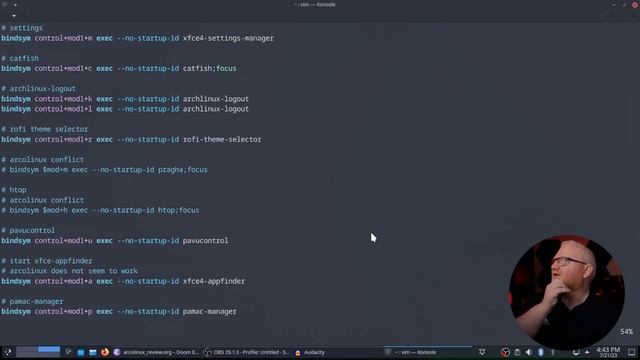Open the network connections tray icon
The width and height of the screenshot is (640, 360).
click(576, 352)
